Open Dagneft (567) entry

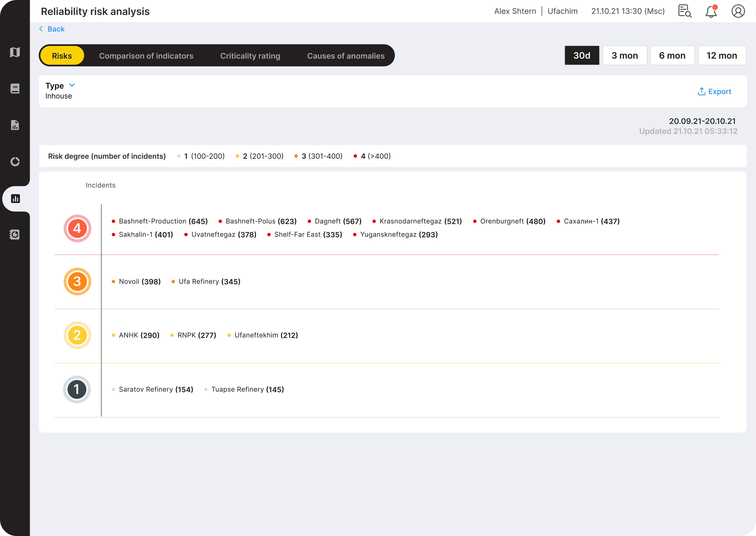point(334,221)
